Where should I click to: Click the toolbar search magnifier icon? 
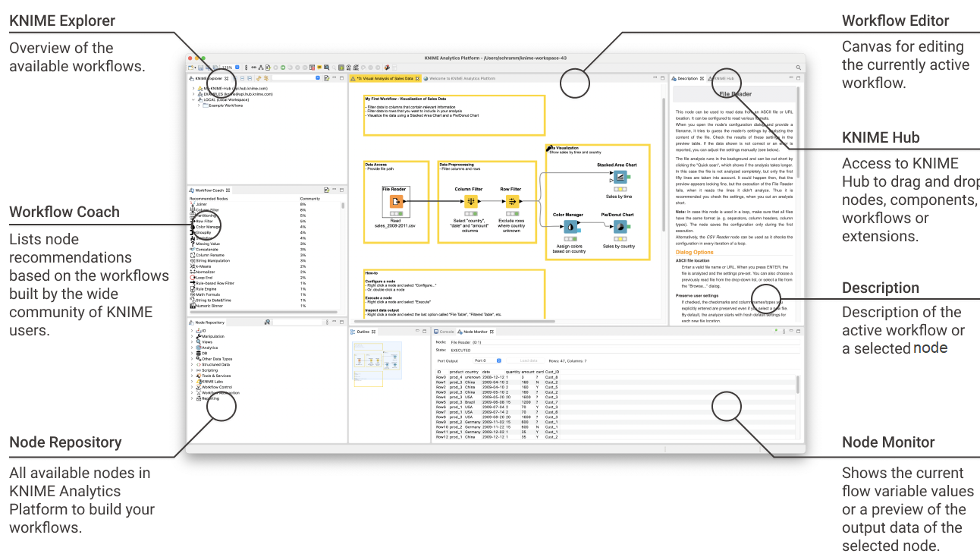[x=799, y=68]
